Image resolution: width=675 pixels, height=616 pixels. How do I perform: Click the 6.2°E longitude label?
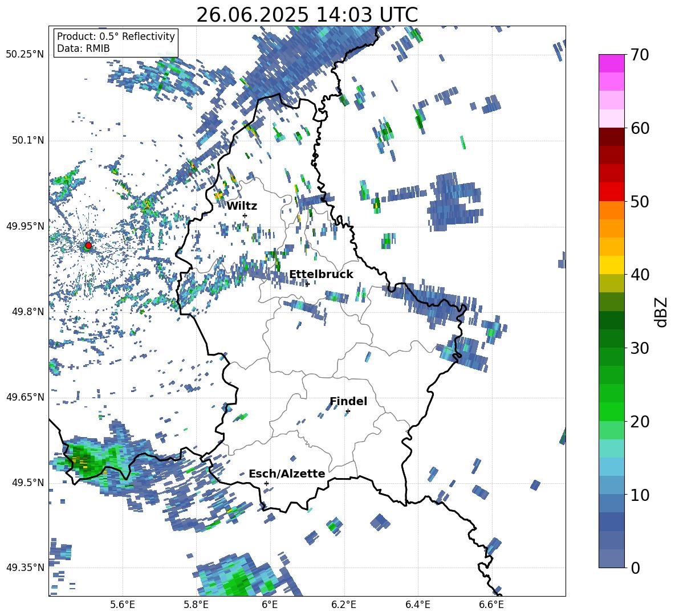pyautogui.click(x=344, y=605)
